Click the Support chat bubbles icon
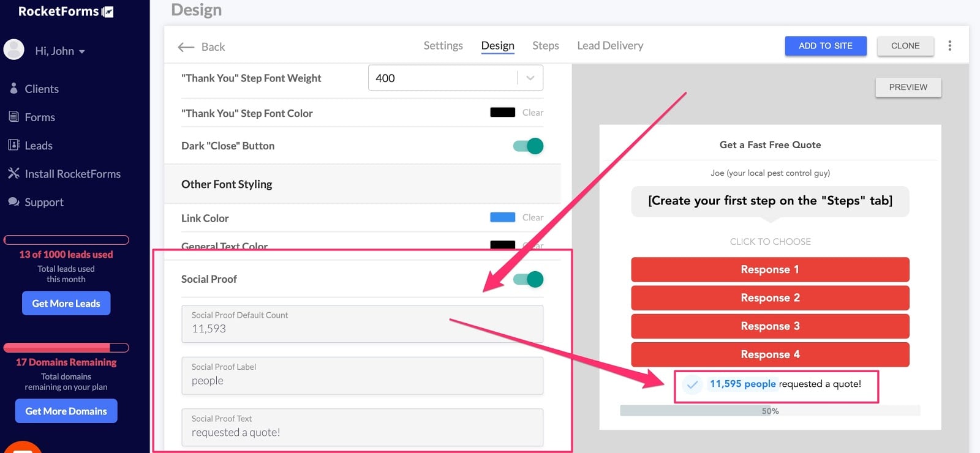This screenshot has width=980, height=453. pyautogui.click(x=13, y=201)
